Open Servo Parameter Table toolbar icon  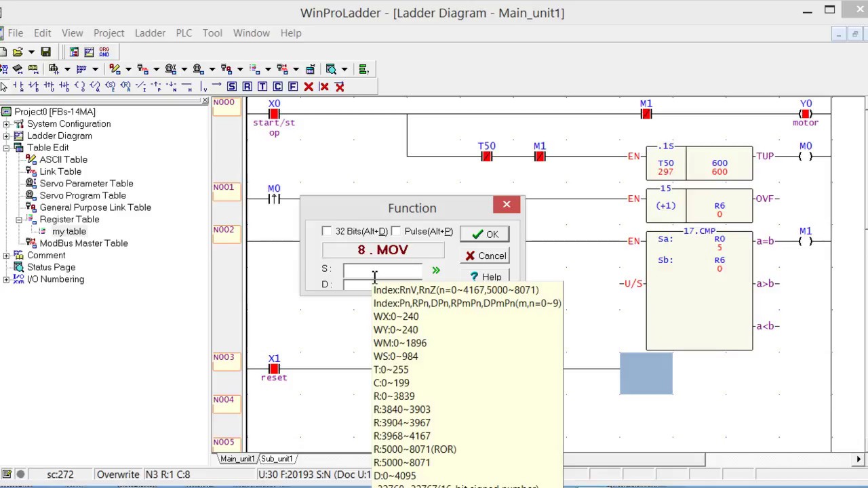point(170,68)
